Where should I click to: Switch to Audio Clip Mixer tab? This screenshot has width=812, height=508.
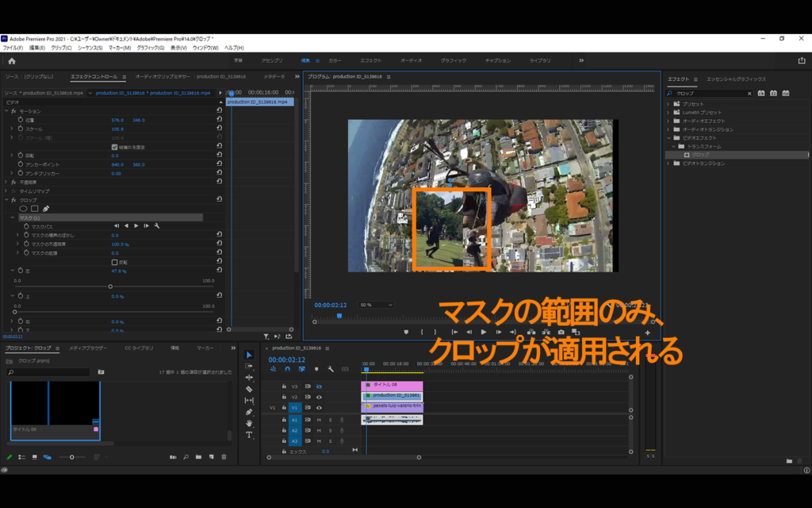click(x=190, y=77)
